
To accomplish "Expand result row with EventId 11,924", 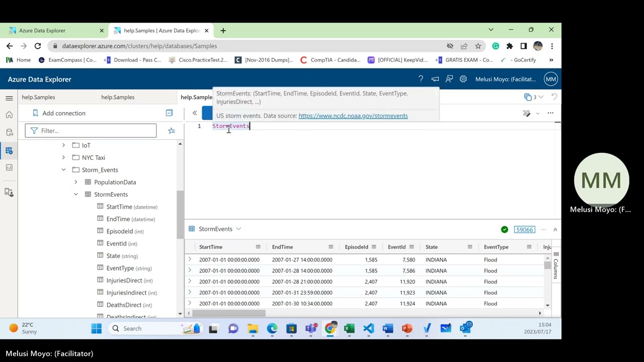I will pos(190,304).
